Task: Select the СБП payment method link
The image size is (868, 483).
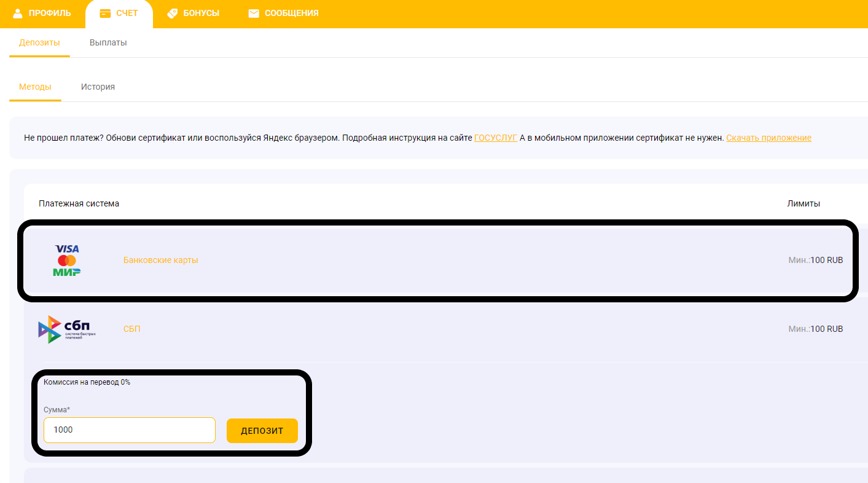Action: click(132, 329)
